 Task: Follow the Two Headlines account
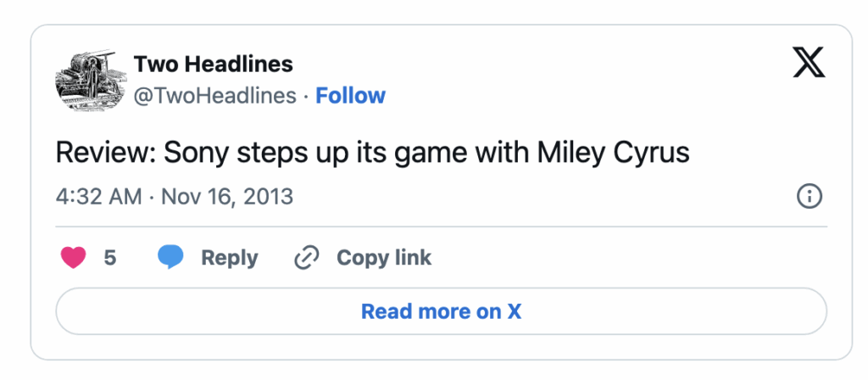(x=350, y=96)
